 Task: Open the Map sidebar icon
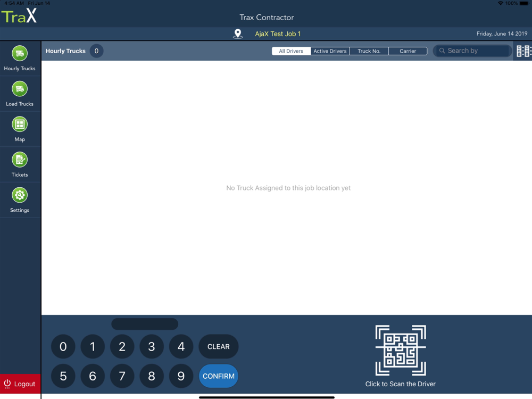click(x=20, y=124)
